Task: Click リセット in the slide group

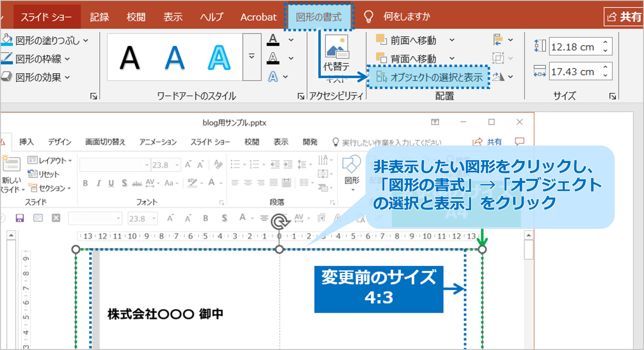Action: pos(44,174)
